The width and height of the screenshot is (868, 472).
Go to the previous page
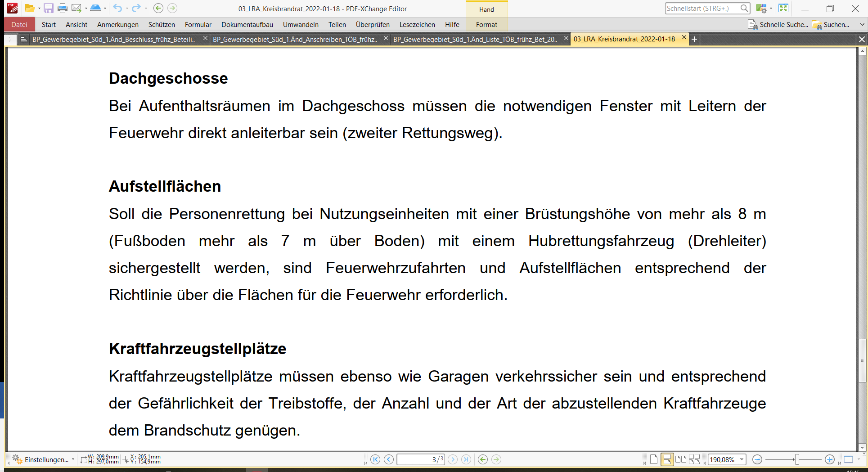point(389,459)
